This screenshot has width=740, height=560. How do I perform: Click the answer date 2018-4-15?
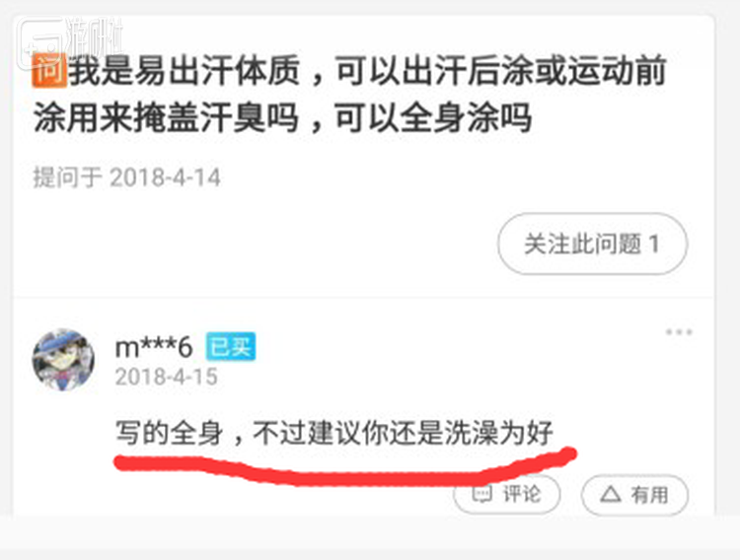[x=166, y=377]
